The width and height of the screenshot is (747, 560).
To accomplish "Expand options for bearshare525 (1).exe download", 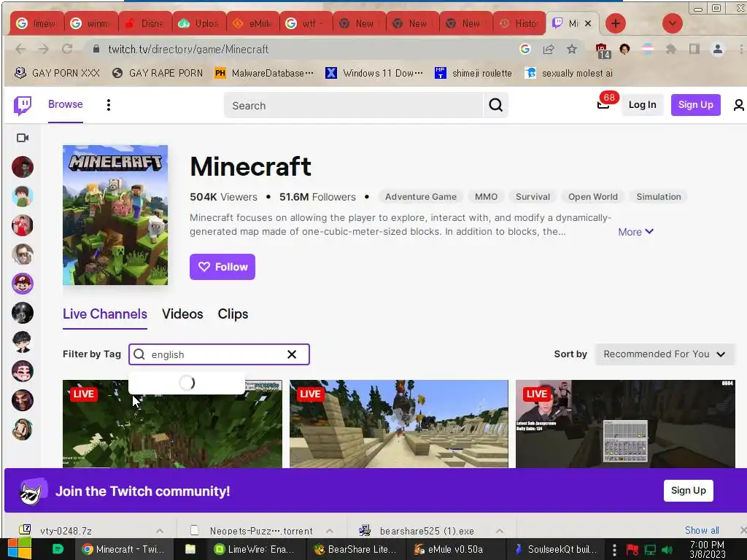I will coord(499,531).
